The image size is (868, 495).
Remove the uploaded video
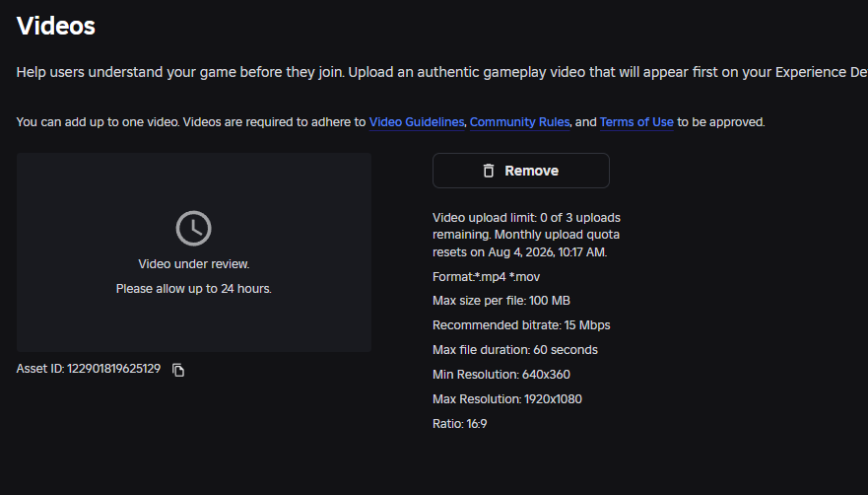click(x=521, y=171)
